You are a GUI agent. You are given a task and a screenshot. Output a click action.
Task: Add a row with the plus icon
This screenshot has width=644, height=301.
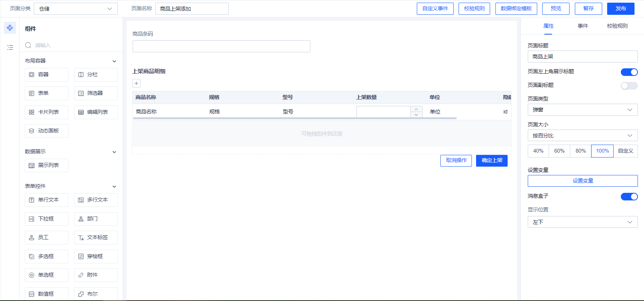point(136,84)
